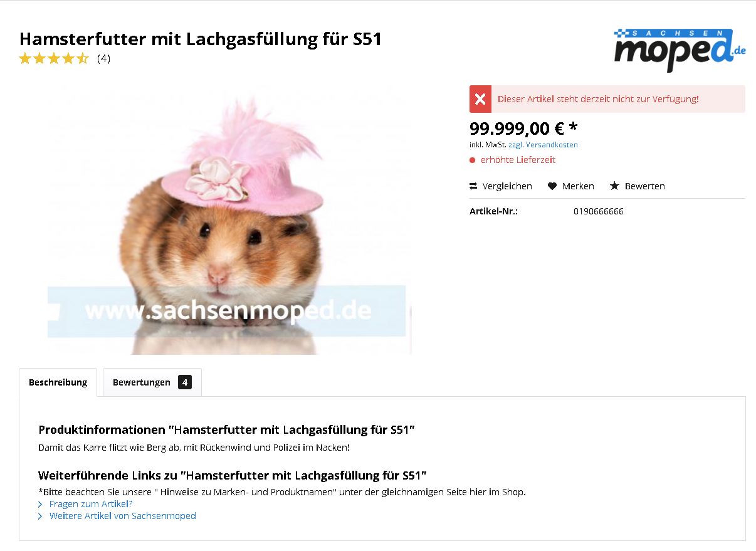Click the red delivery time dot
The image size is (756, 551).
click(473, 160)
